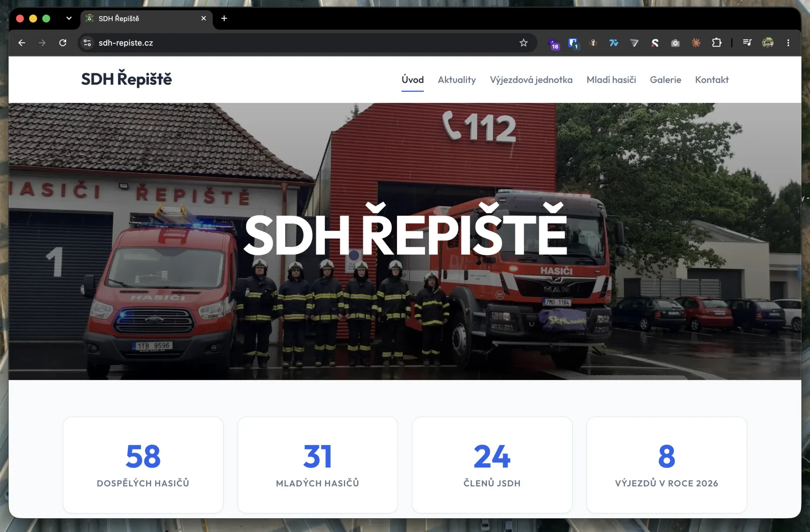Go to Výjezdová jednotka page
Viewport: 810px width, 532px height.
coord(531,80)
